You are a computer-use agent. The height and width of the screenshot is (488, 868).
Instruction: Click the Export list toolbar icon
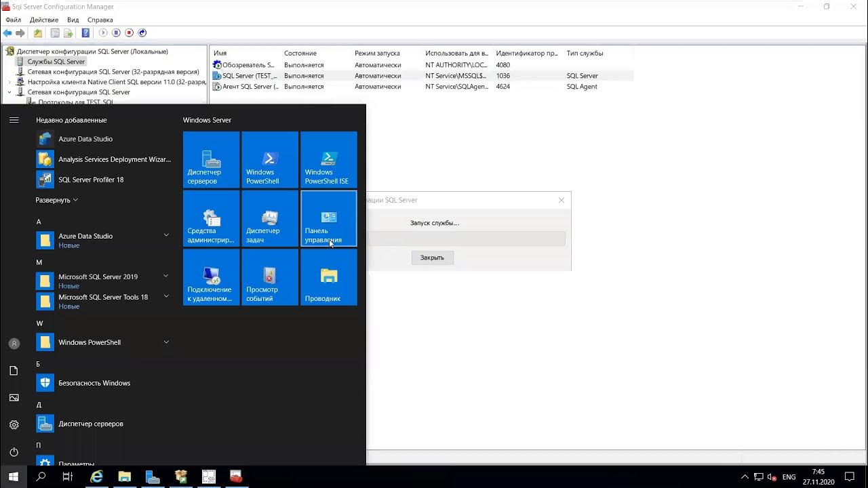pos(68,33)
